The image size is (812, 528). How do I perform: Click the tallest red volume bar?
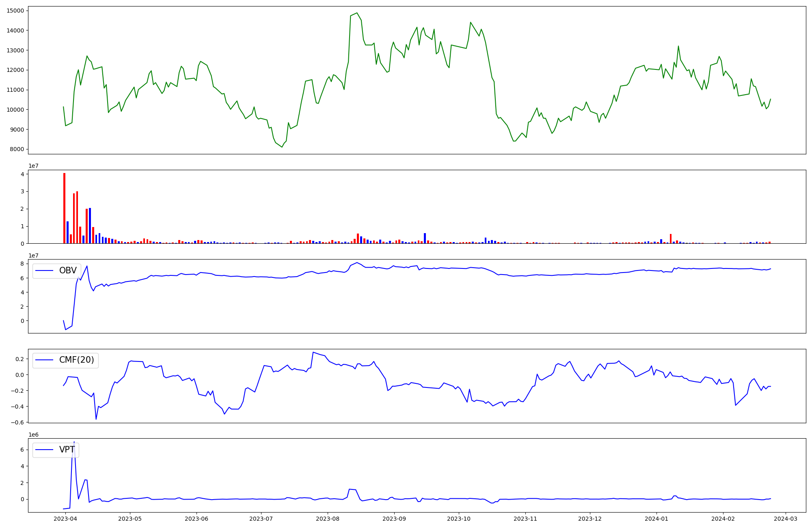[64, 207]
